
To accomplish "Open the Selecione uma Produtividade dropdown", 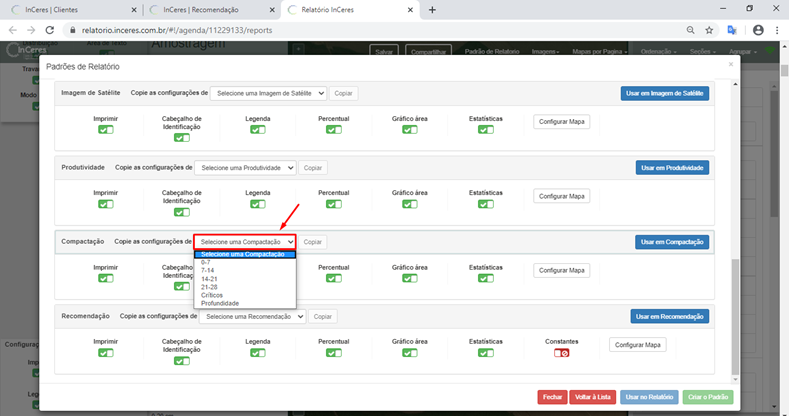I will [245, 168].
